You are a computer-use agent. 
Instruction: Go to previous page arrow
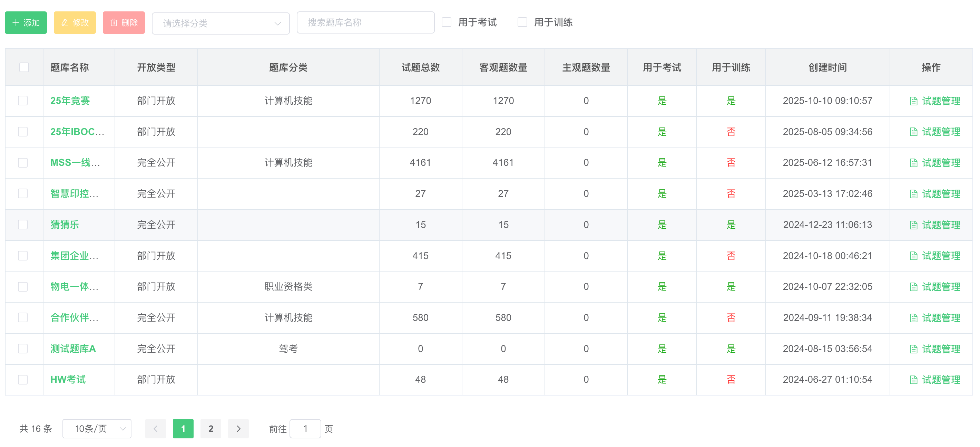click(156, 429)
